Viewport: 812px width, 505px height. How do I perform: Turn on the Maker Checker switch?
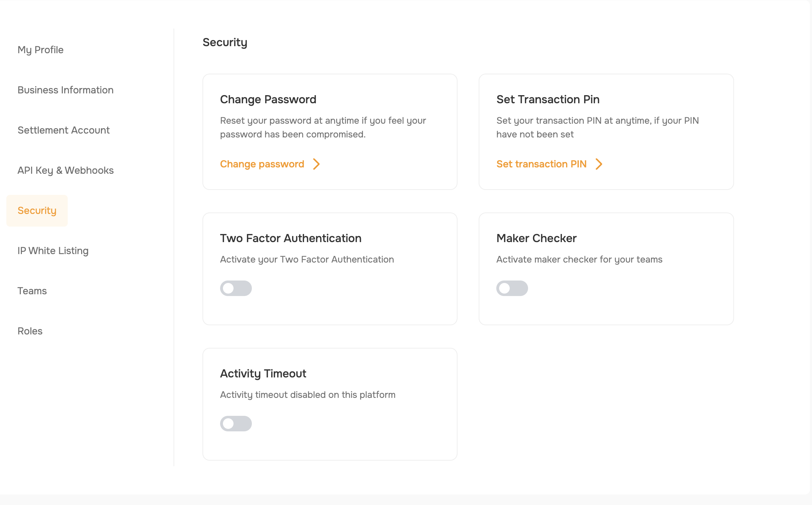[512, 288]
